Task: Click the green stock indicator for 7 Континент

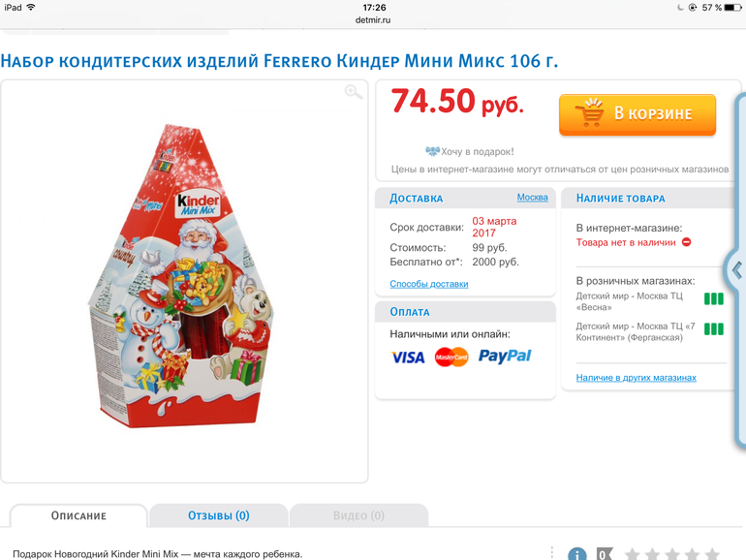Action: (x=714, y=329)
